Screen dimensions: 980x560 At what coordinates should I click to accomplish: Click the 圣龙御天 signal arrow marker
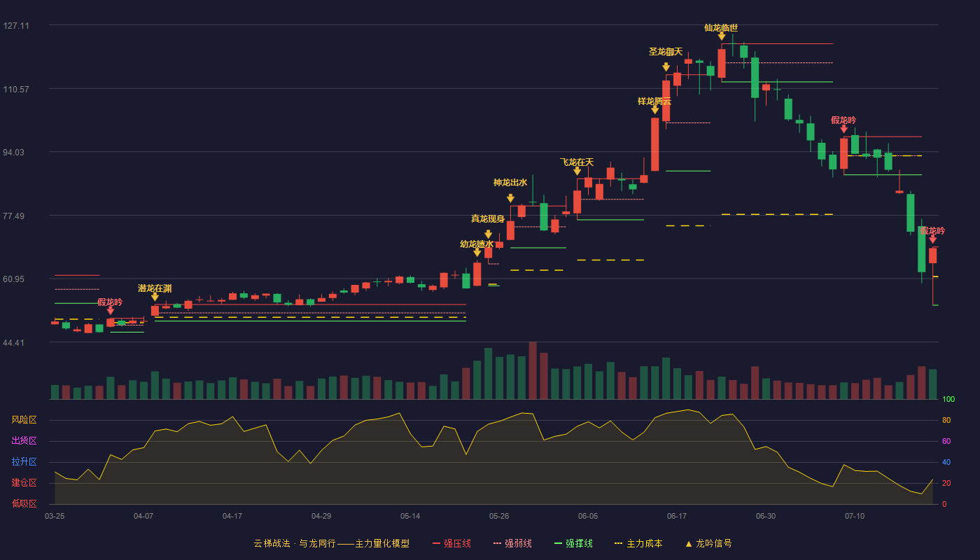click(x=666, y=67)
